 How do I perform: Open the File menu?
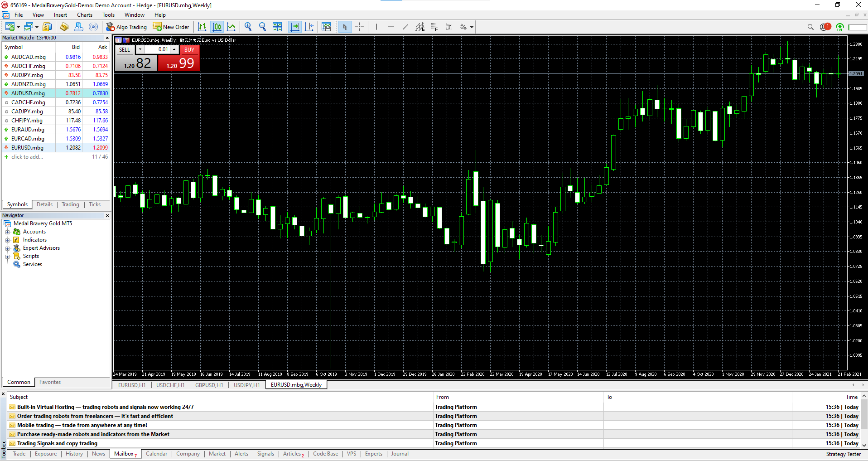(19, 15)
